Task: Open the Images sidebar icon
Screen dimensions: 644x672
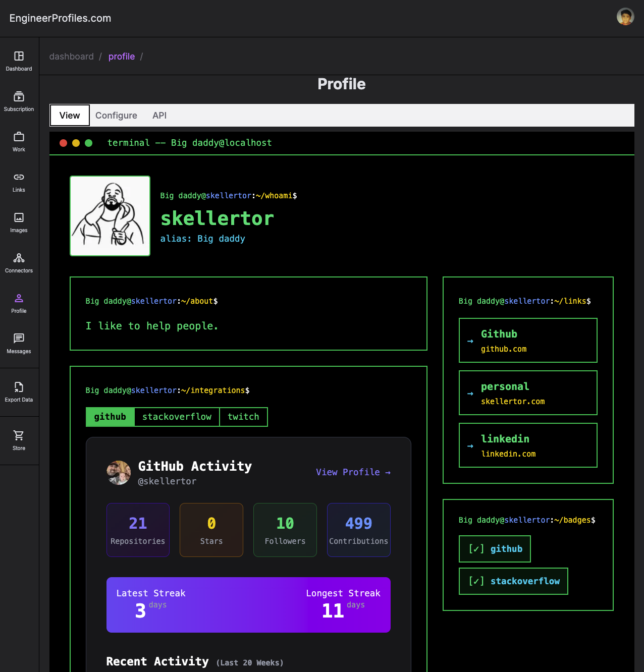Action: pos(19,217)
